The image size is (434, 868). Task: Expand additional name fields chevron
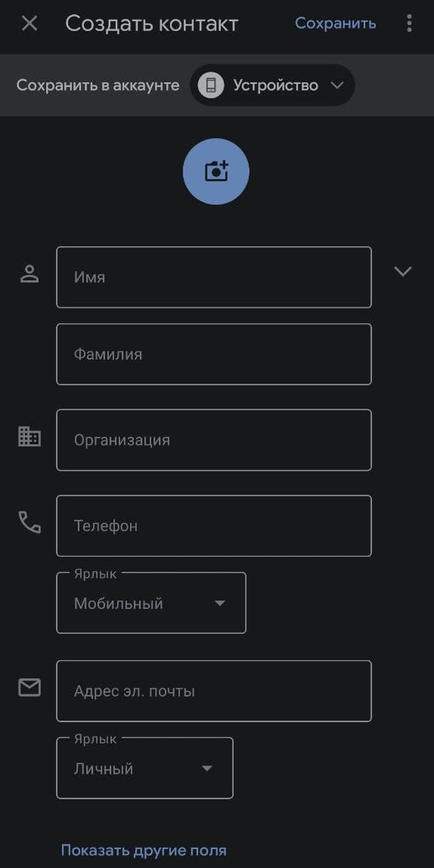pos(402,271)
